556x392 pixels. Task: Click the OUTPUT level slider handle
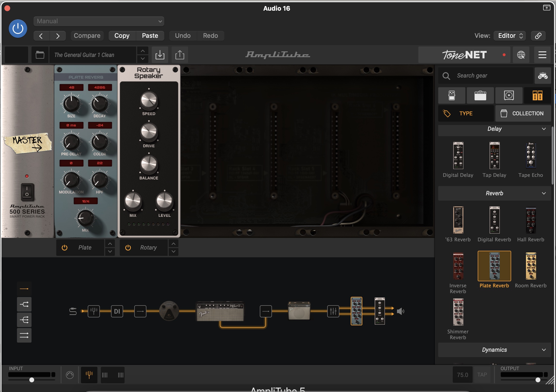[538, 380]
